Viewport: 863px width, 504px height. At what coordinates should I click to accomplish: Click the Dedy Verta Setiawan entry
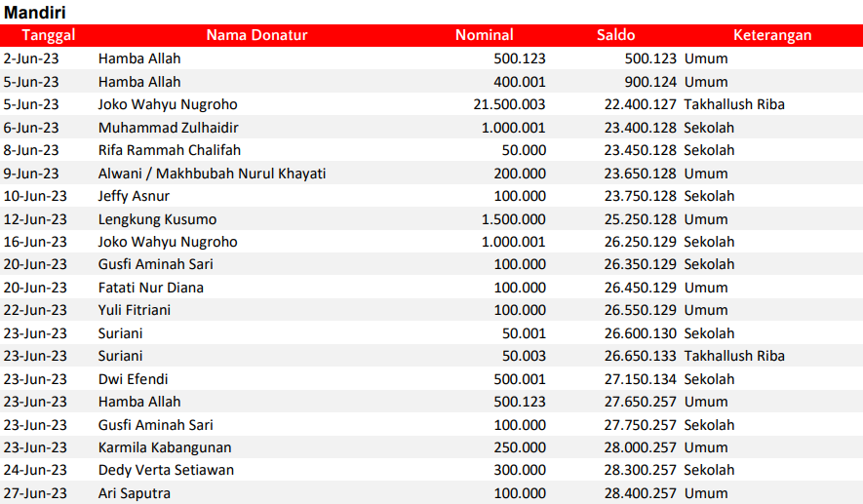click(166, 470)
